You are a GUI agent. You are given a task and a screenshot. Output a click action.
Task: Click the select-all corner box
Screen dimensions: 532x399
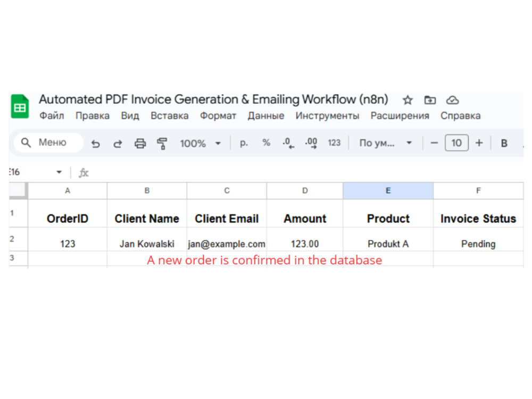tap(18, 190)
